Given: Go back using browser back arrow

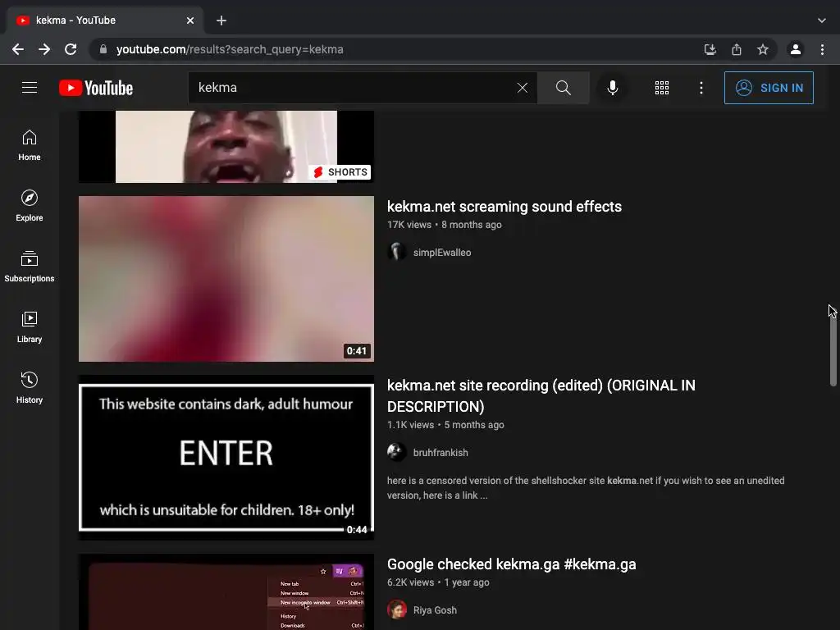Looking at the screenshot, I should [x=18, y=49].
